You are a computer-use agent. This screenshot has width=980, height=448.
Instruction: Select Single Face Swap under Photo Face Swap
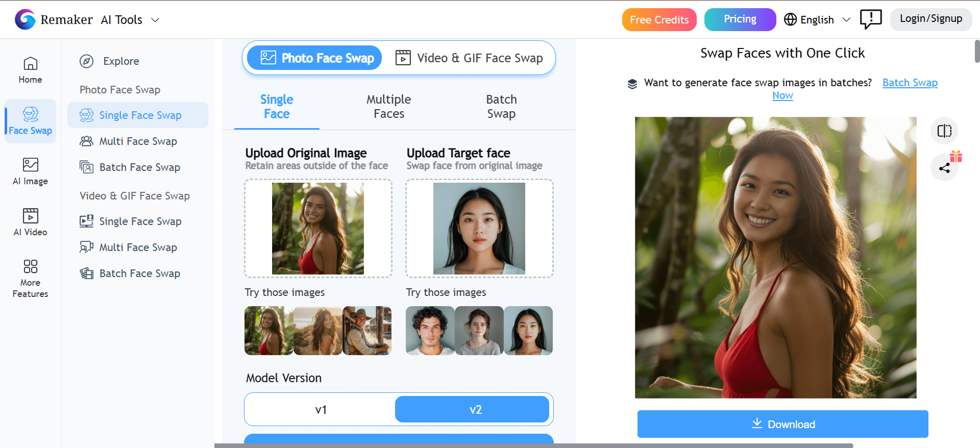(138, 115)
